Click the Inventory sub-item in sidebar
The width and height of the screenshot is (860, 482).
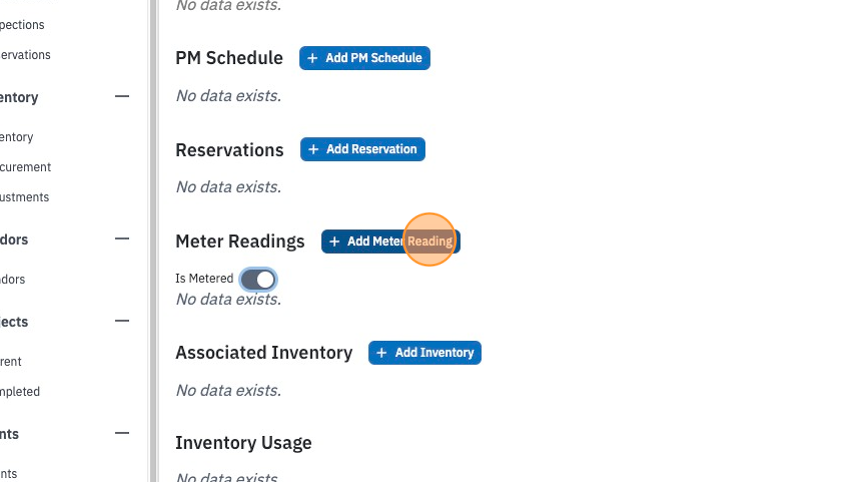pos(16,137)
